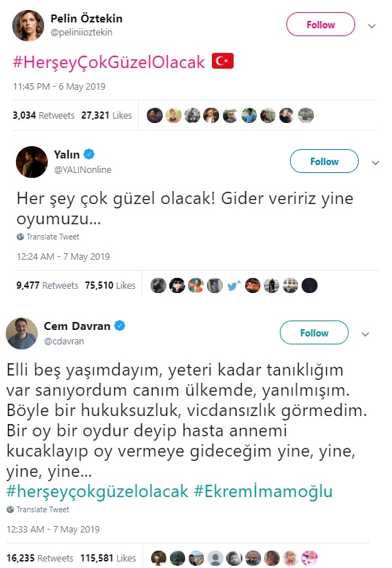Expand Pelin Öztekin's tweet options chevron
392x568 pixels.
click(x=372, y=26)
